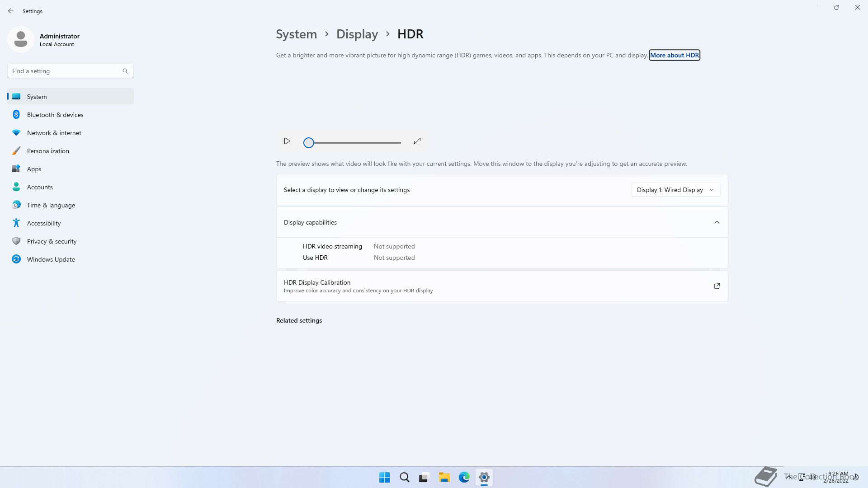
Task: Launch Microsoft Edge from taskbar
Action: click(464, 477)
